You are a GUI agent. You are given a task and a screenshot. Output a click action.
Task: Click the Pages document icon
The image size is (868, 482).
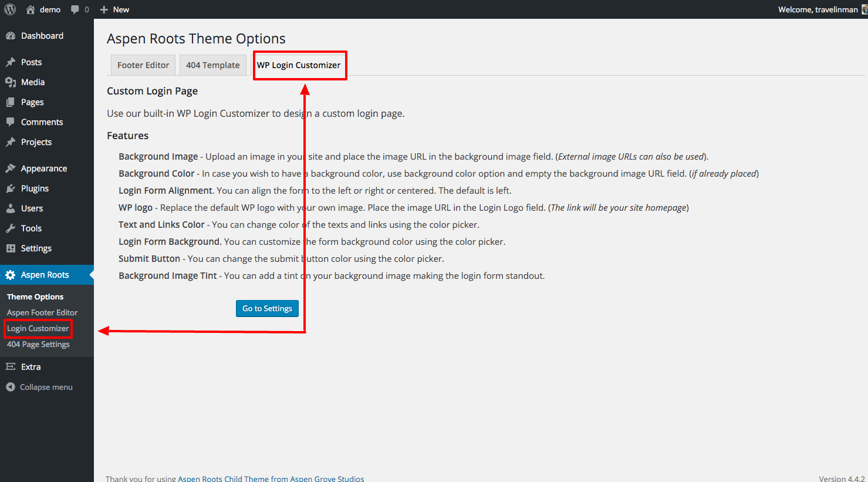(x=11, y=102)
